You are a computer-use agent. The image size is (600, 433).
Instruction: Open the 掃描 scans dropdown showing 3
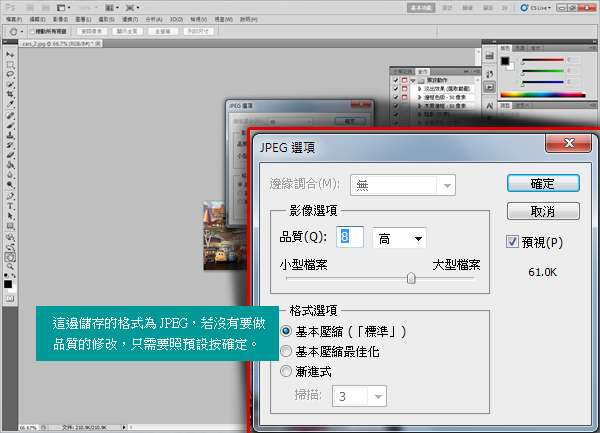[359, 396]
